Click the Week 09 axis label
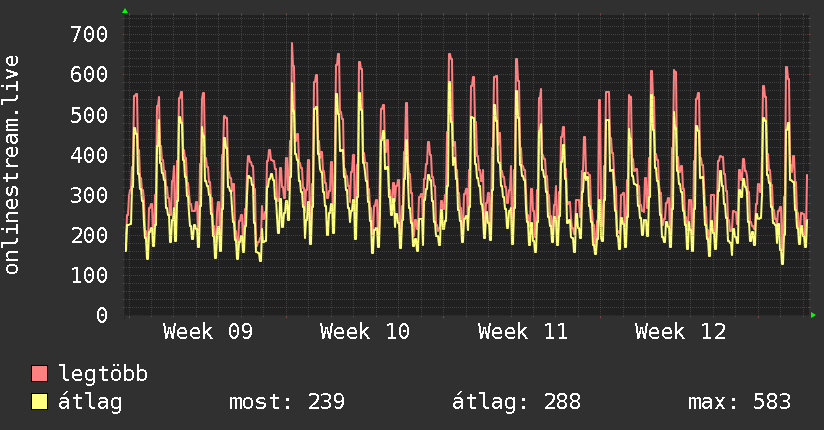 (208, 332)
